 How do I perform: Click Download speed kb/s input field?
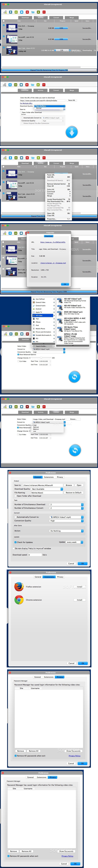35,555
